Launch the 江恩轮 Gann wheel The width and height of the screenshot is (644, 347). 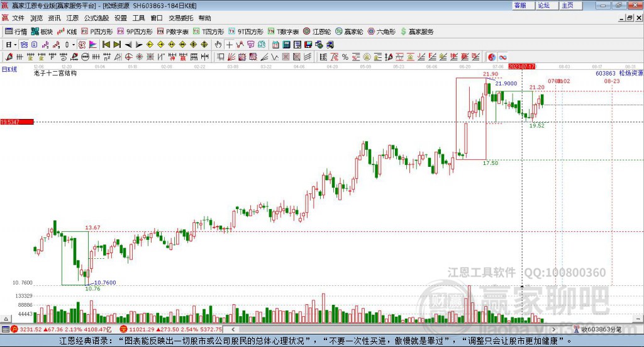coord(317,31)
